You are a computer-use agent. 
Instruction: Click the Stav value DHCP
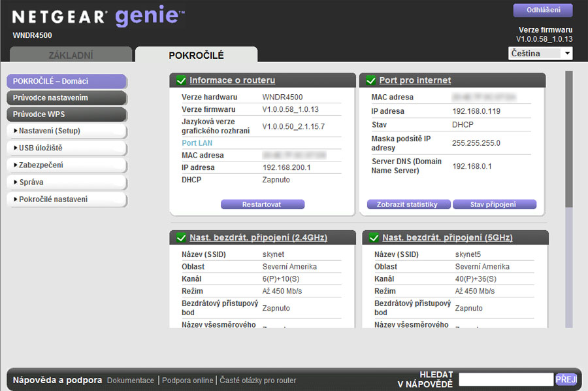(463, 125)
